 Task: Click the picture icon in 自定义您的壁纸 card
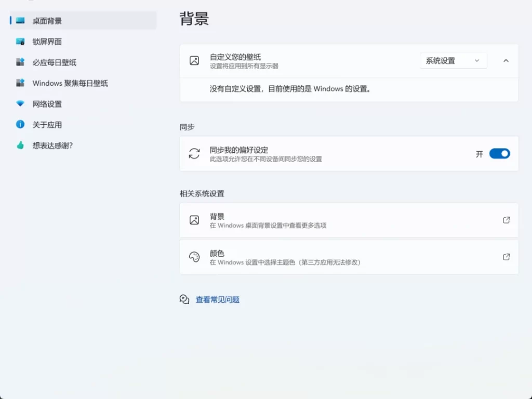(194, 61)
